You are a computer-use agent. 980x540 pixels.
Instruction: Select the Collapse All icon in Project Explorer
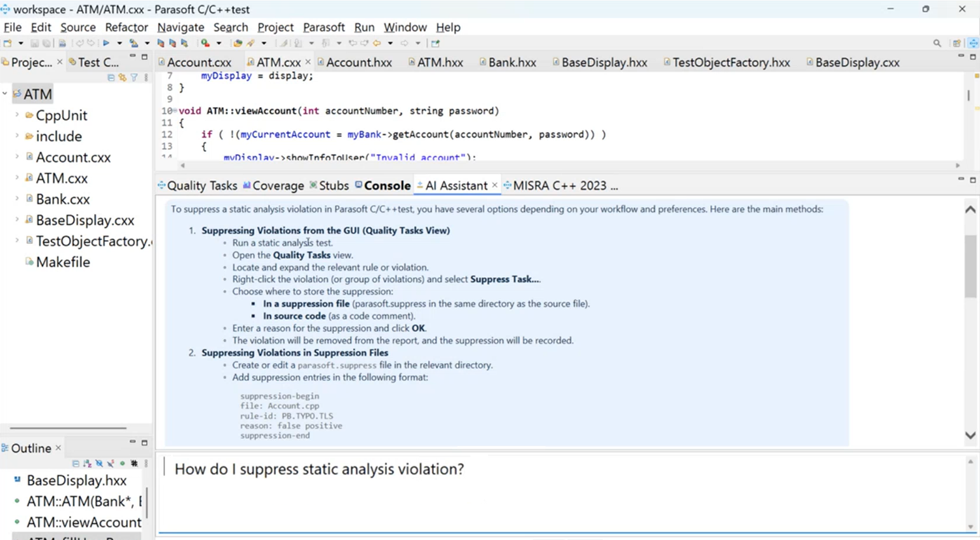[111, 78]
